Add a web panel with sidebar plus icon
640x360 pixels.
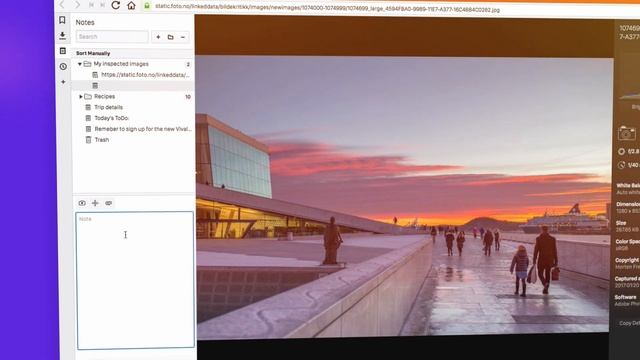point(63,82)
